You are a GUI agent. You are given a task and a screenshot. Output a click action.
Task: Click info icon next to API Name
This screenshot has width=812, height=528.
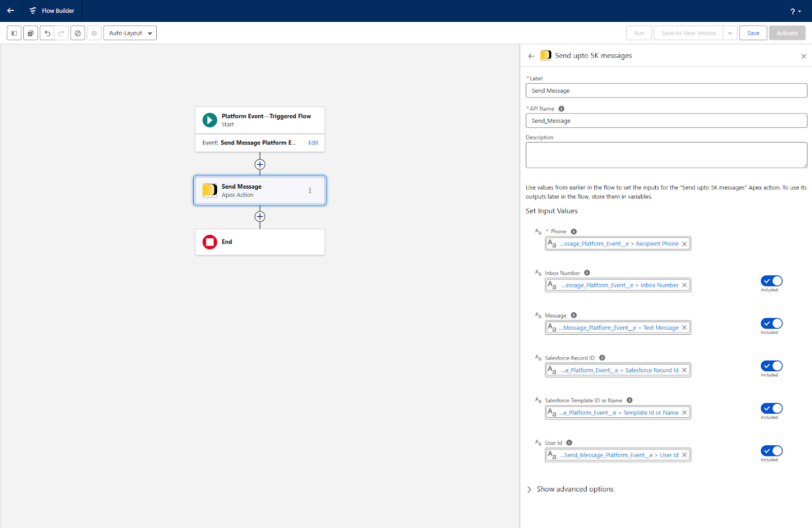(561, 109)
